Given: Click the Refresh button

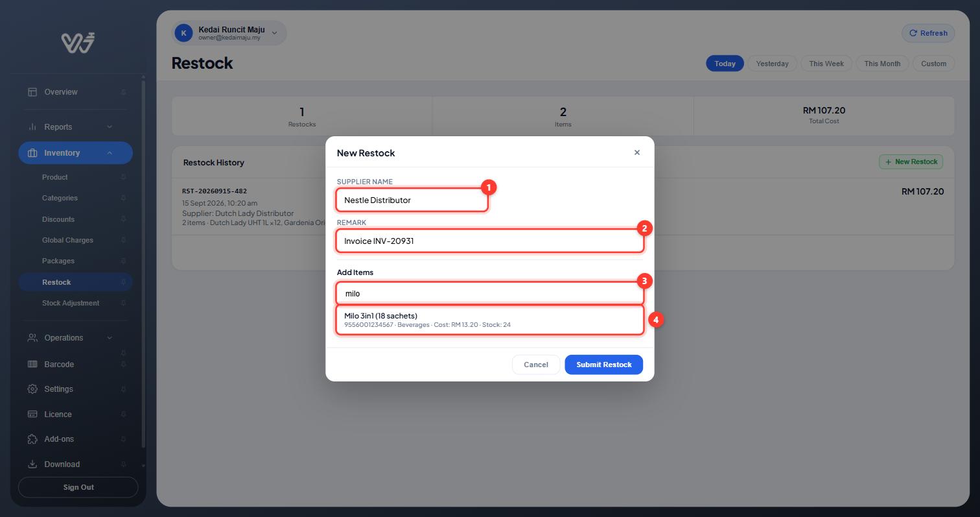Looking at the screenshot, I should (x=928, y=33).
